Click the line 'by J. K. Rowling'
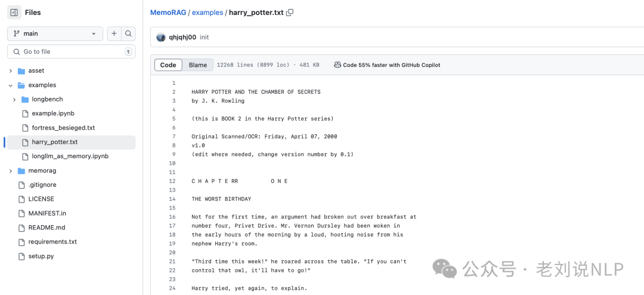The height and width of the screenshot is (295, 644). click(x=218, y=101)
